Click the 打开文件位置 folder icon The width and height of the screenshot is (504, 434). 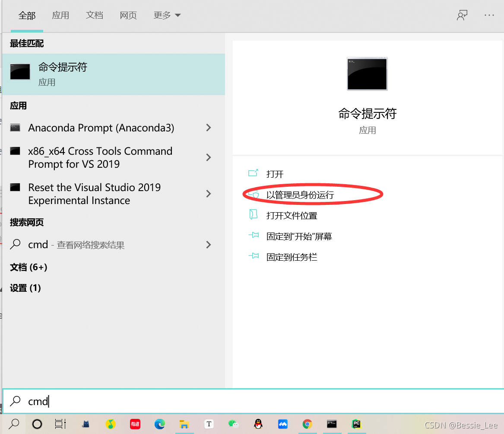[253, 214]
